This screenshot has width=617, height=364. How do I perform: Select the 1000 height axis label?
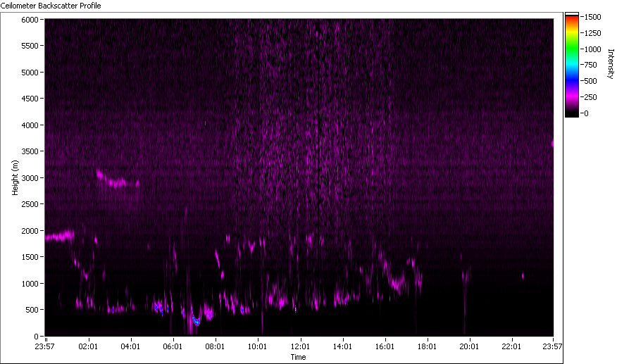coord(30,284)
